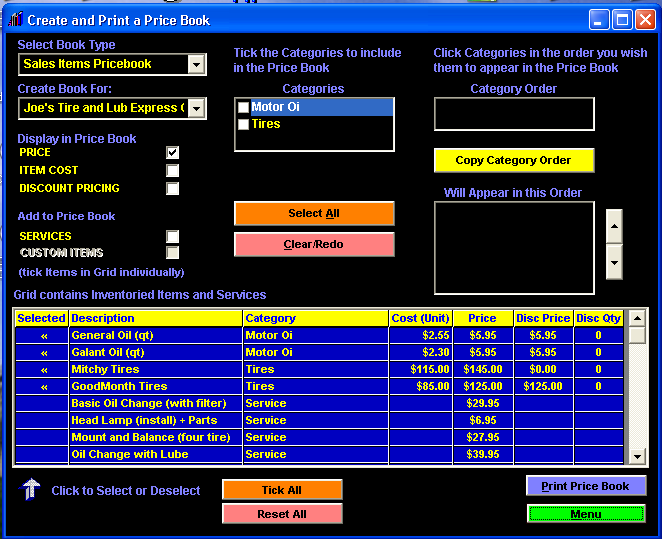Deselect the Mitchy Tires selected marker

coord(42,369)
